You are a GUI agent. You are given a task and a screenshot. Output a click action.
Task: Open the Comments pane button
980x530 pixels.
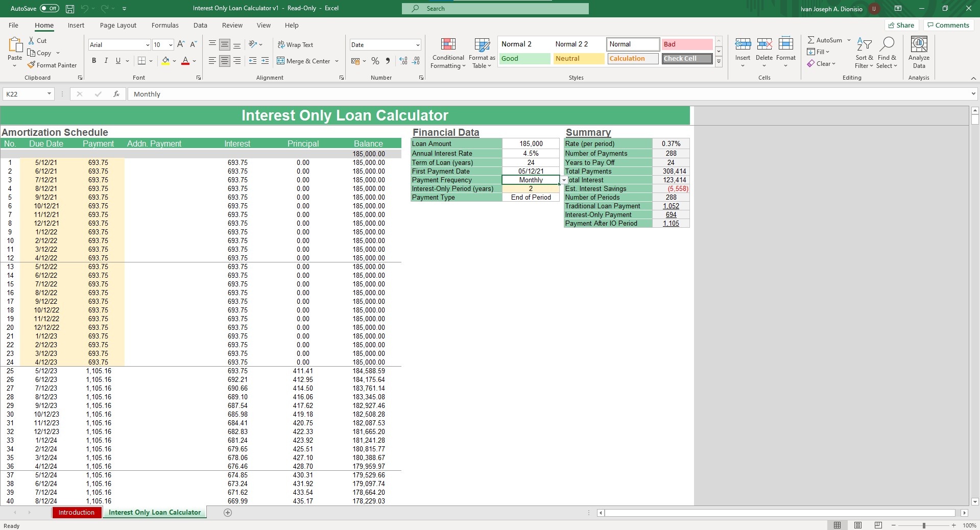point(948,26)
